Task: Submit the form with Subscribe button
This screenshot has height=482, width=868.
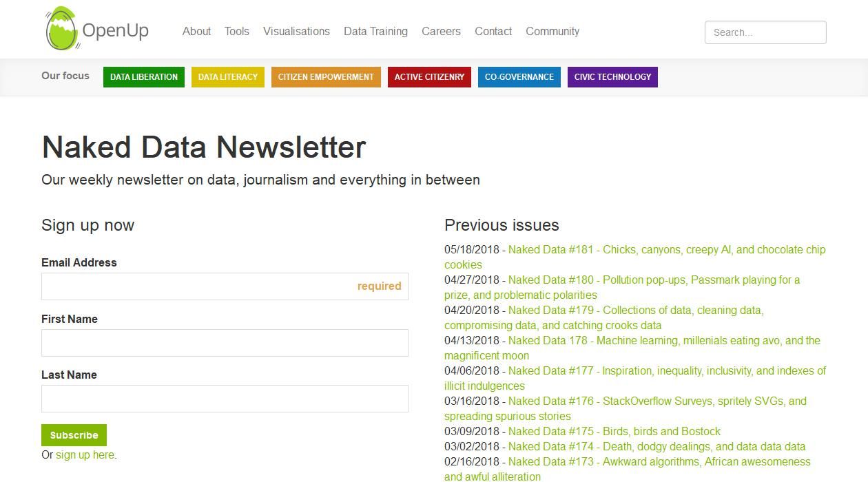Action: click(74, 435)
